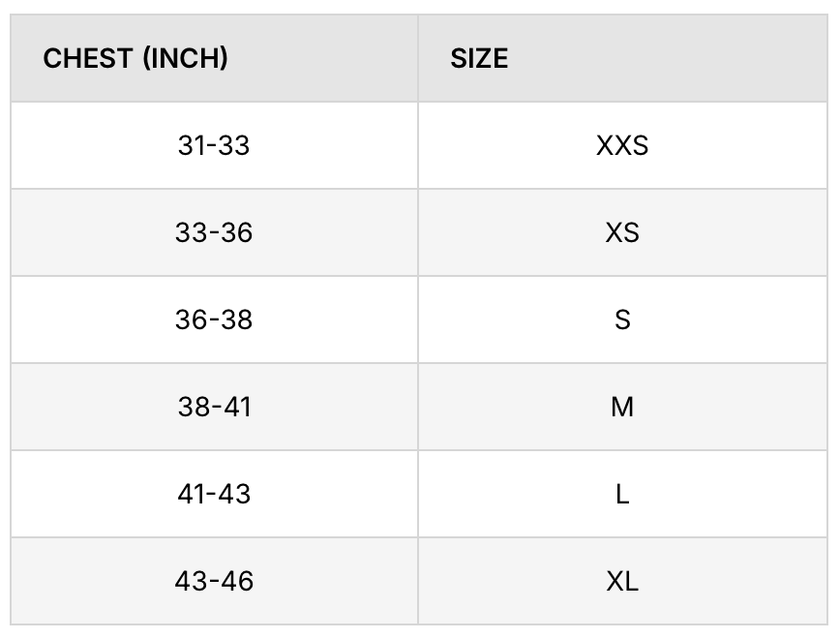840x639 pixels.
Task: Click the XL size row
Action: pyautogui.click(x=419, y=581)
